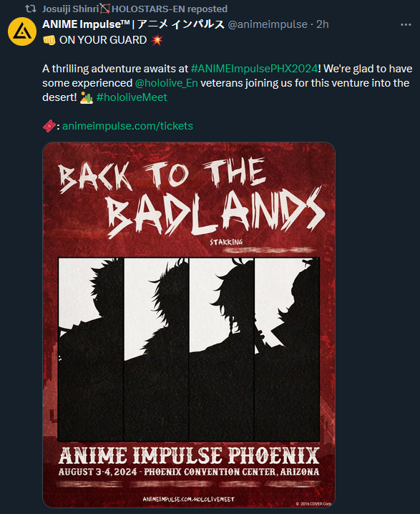Click the collision emoji after ON YOUR GUARD
The width and height of the screenshot is (420, 514).
(x=157, y=40)
